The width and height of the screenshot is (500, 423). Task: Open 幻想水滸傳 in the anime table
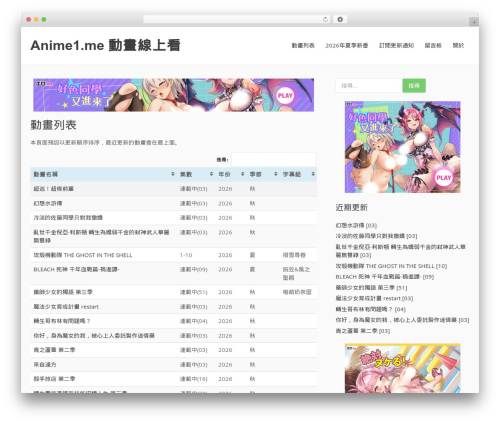(x=48, y=203)
